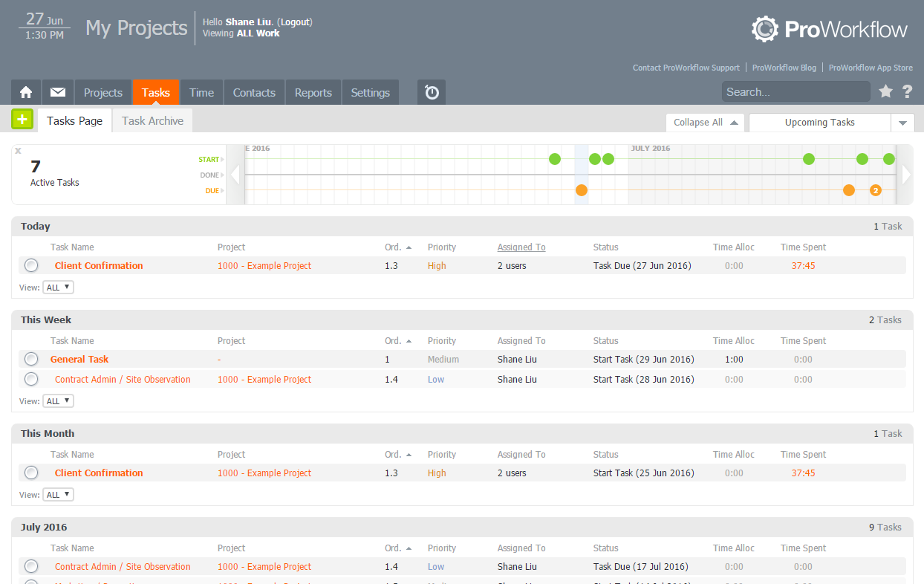
Task: Open the Contacts menu item
Action: [253, 92]
